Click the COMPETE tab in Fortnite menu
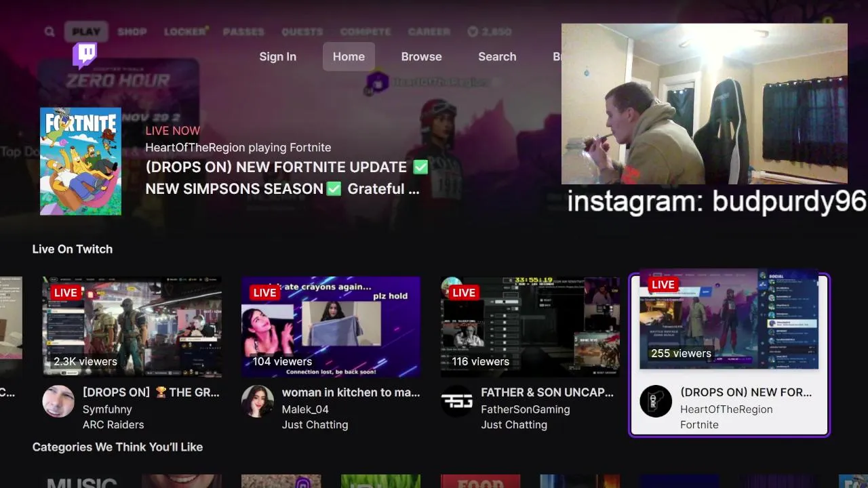Image resolution: width=868 pixels, height=488 pixels. tap(366, 32)
